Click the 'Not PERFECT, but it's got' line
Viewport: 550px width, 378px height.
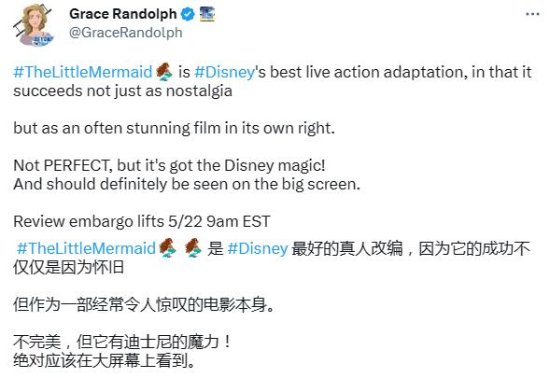point(169,165)
